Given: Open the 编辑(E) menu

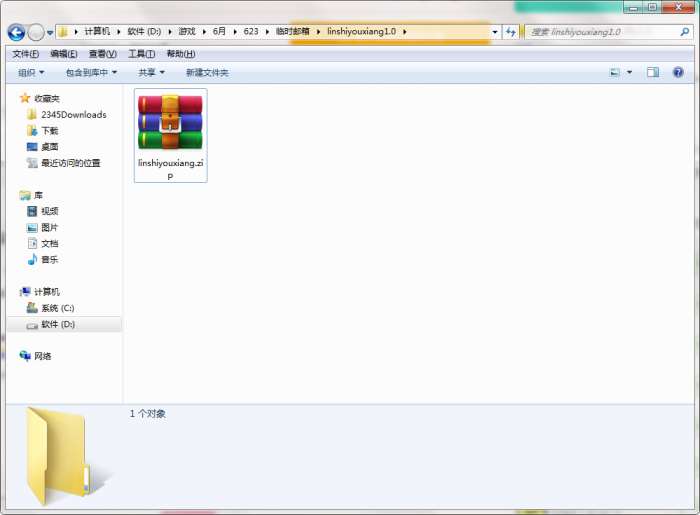Looking at the screenshot, I should click(x=64, y=54).
